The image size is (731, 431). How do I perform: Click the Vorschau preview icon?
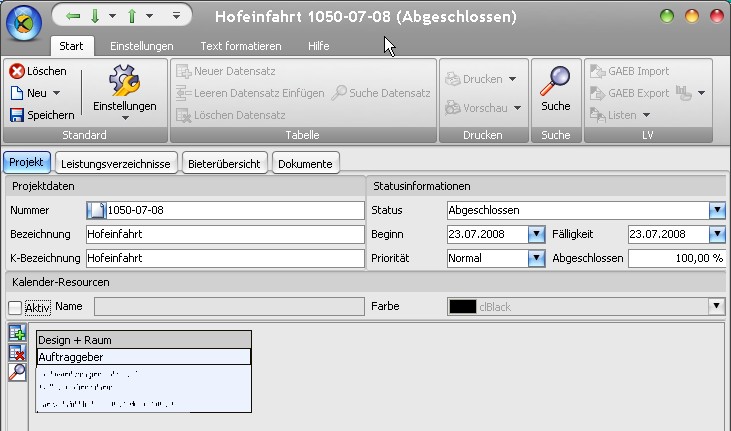click(x=452, y=108)
